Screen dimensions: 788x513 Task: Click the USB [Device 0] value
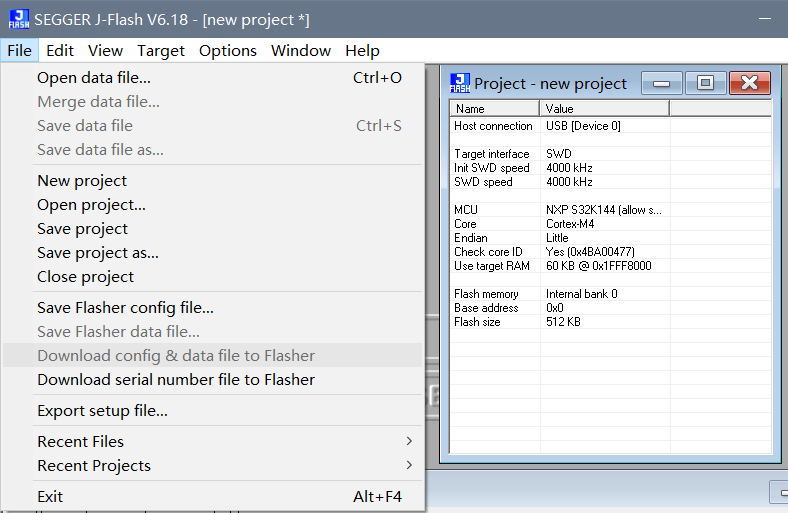tap(583, 126)
